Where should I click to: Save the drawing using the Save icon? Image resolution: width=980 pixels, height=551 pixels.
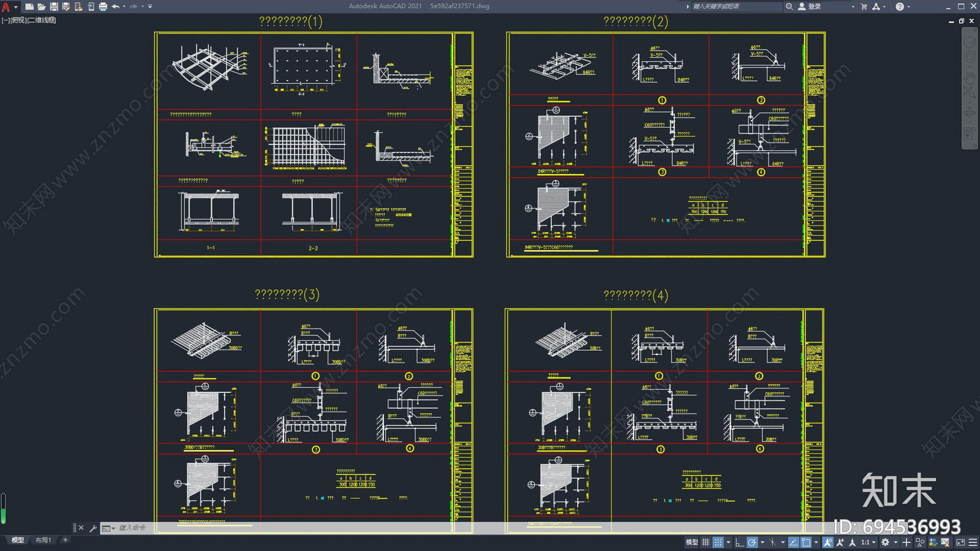[53, 7]
